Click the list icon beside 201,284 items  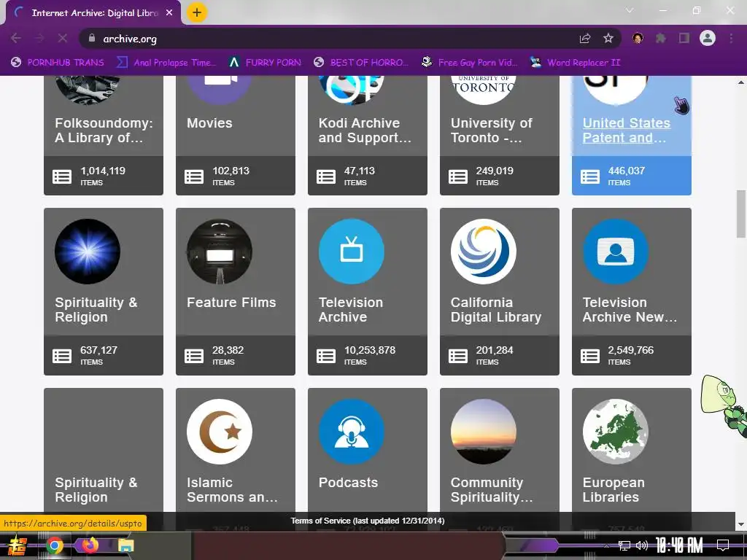click(458, 356)
